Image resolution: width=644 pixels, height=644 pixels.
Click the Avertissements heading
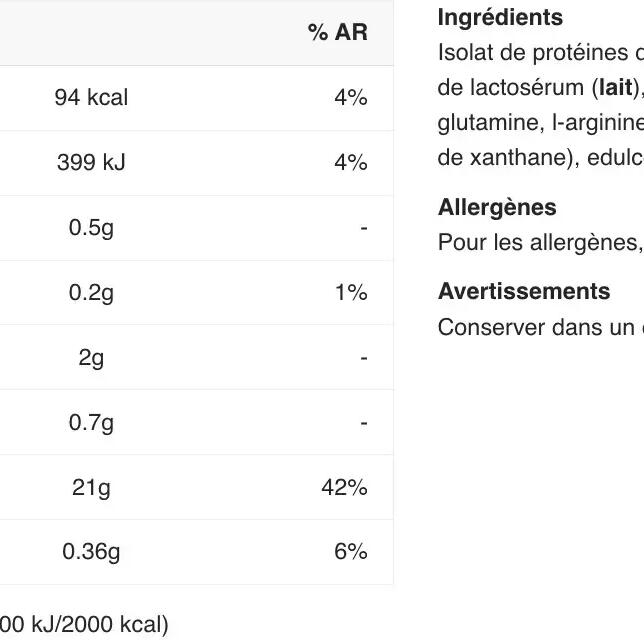tap(524, 291)
